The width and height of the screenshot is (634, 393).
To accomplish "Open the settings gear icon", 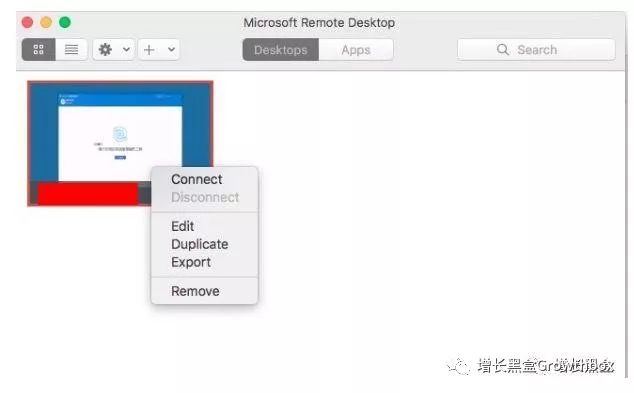I will (106, 50).
